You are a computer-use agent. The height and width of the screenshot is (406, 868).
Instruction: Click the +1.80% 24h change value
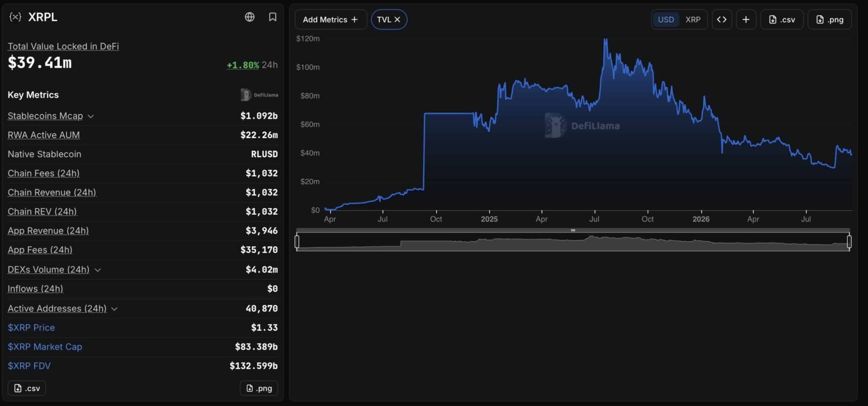(243, 65)
